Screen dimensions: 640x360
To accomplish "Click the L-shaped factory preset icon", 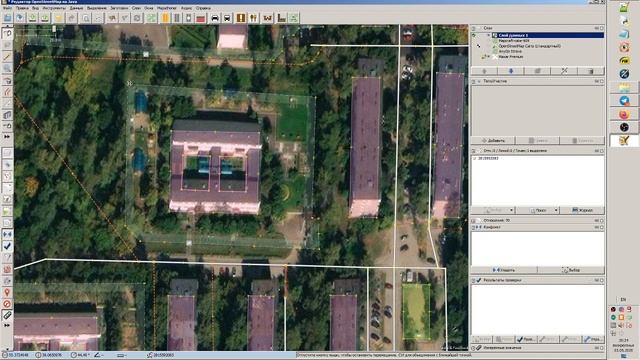I will click(x=281, y=18).
